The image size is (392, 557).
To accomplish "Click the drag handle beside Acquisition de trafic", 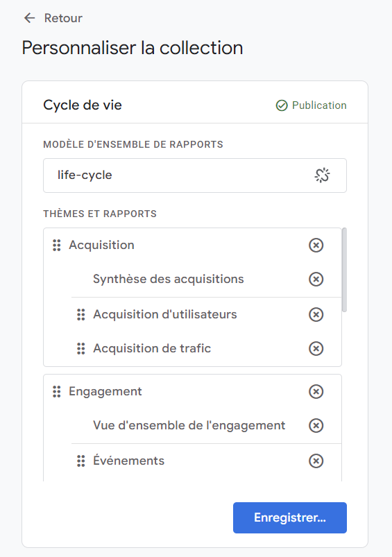I will pos(81,348).
